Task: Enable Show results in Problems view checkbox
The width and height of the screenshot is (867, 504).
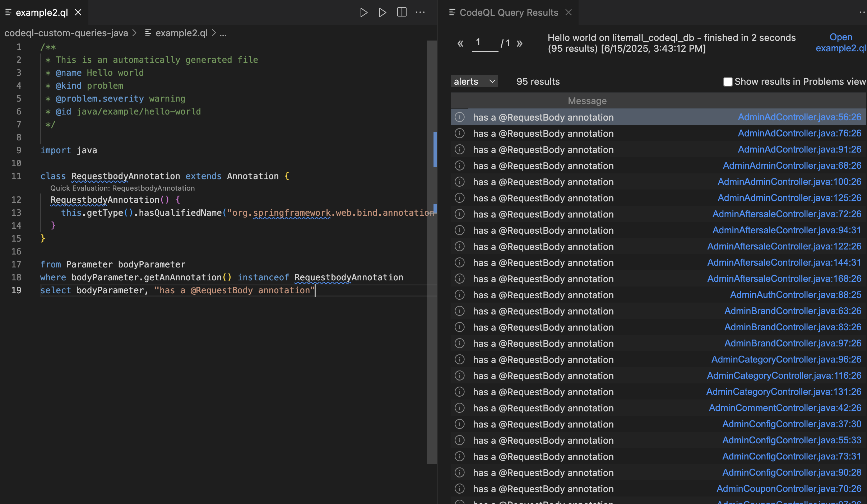Action: coord(728,82)
